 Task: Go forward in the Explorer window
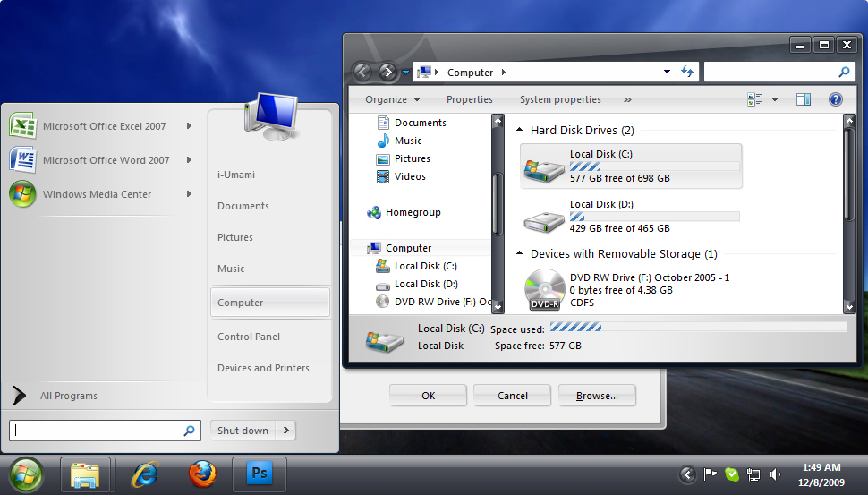(x=387, y=72)
